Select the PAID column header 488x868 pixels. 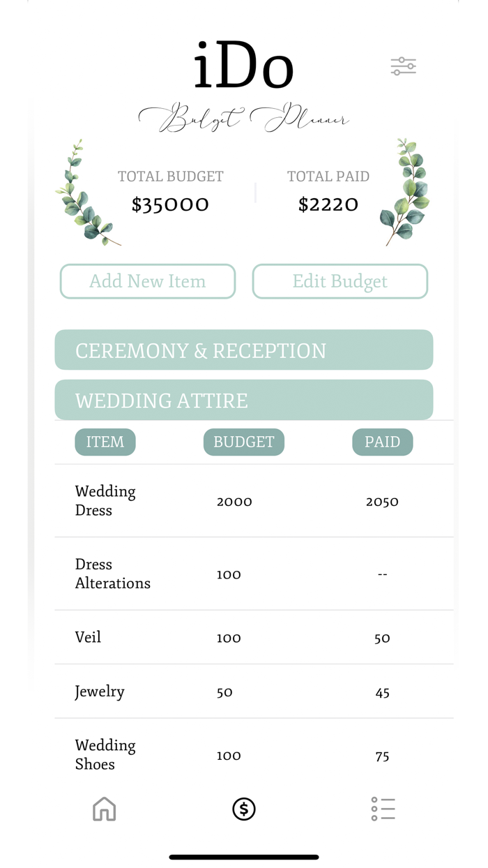point(382,442)
